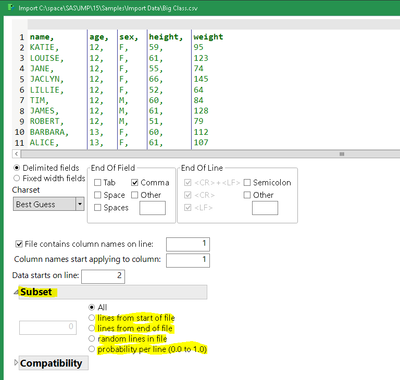Enable the Tab end of field checkbox
Screen dimensions: 400x380
point(98,182)
